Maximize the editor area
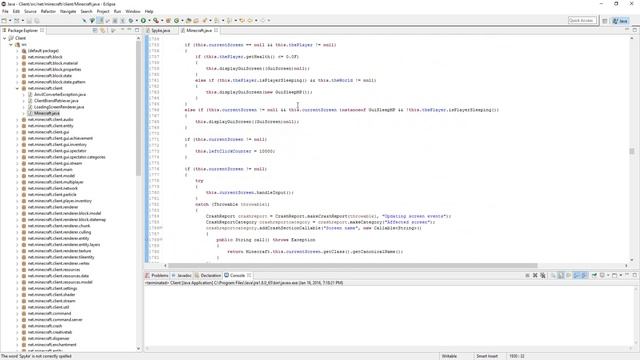 [635, 30]
